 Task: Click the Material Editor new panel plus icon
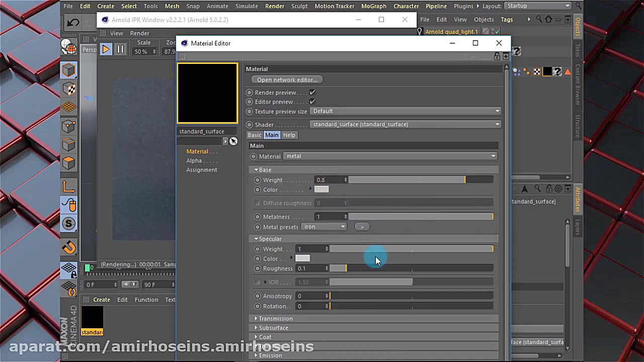[x=506, y=56]
